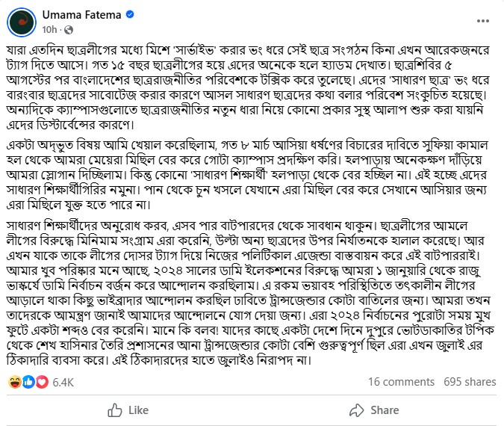Screen dimensions: 504x426
Task: Click the blue Like reaction emoji
Action: pyautogui.click(x=28, y=381)
